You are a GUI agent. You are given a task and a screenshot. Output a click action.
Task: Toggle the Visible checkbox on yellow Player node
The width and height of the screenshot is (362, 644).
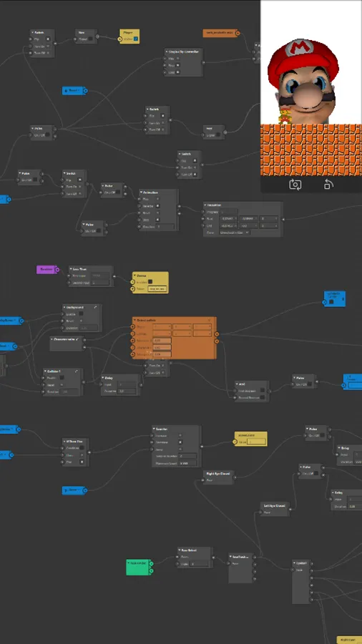pos(136,39)
